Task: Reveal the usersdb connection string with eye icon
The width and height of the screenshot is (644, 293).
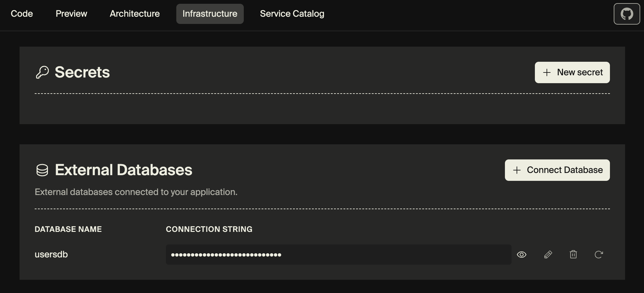Action: (522, 255)
